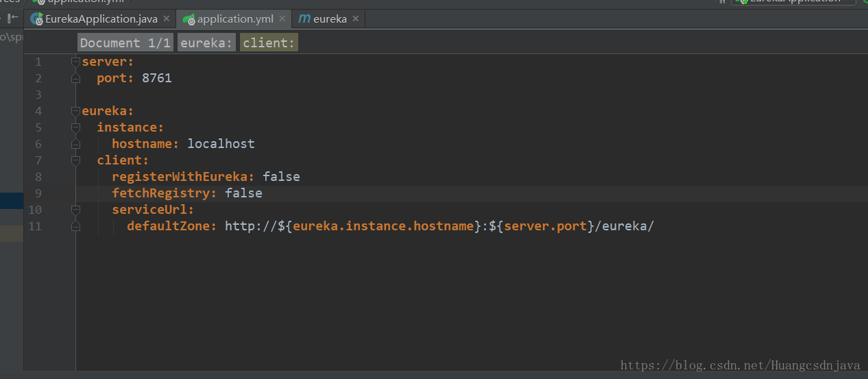Viewport: 868px width, 379px height.
Task: Click line number 9 in the gutter
Action: tap(38, 193)
